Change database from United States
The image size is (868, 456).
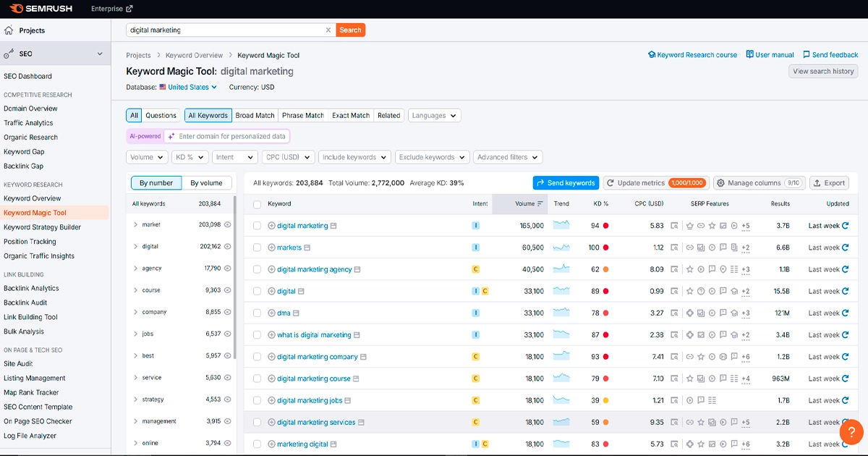coord(188,88)
